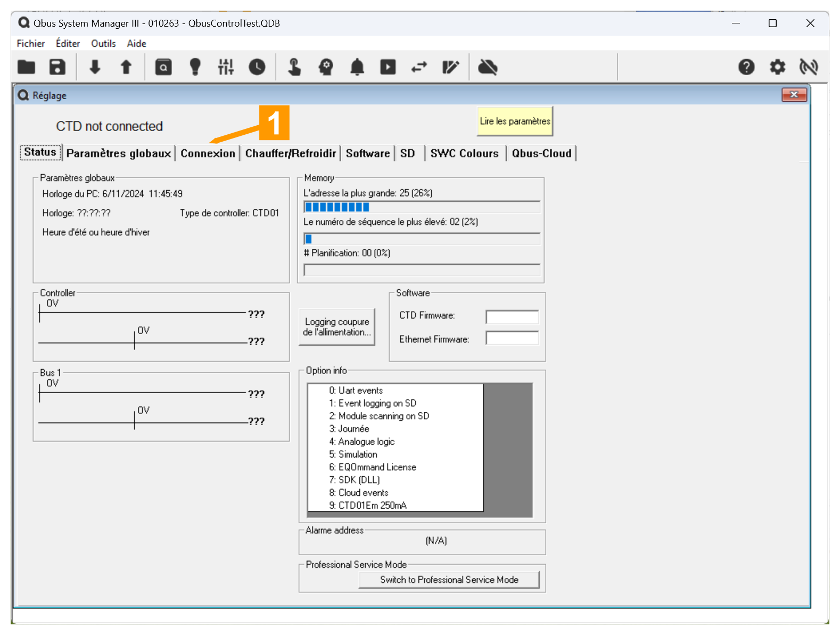
Task: Click the CTD Firmware input field
Action: click(512, 317)
